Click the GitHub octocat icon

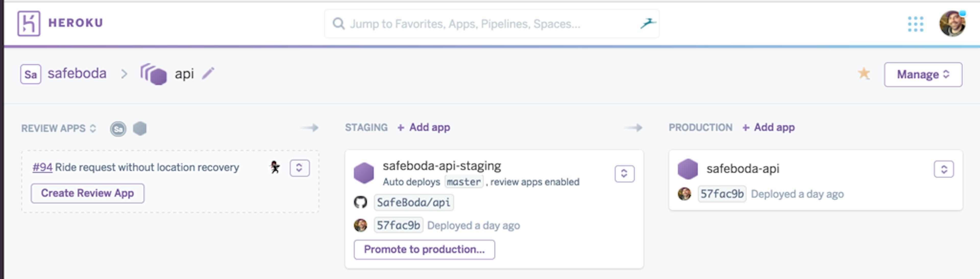click(x=360, y=202)
